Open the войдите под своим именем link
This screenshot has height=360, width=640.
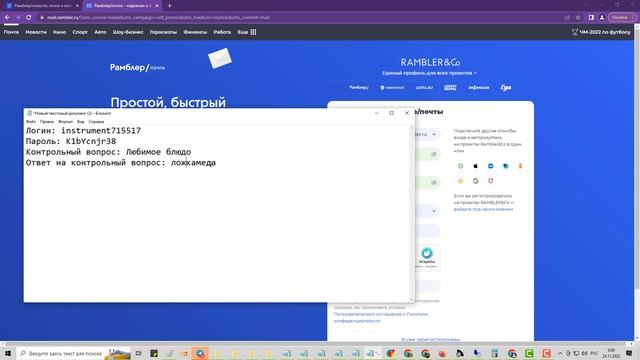coord(483,209)
